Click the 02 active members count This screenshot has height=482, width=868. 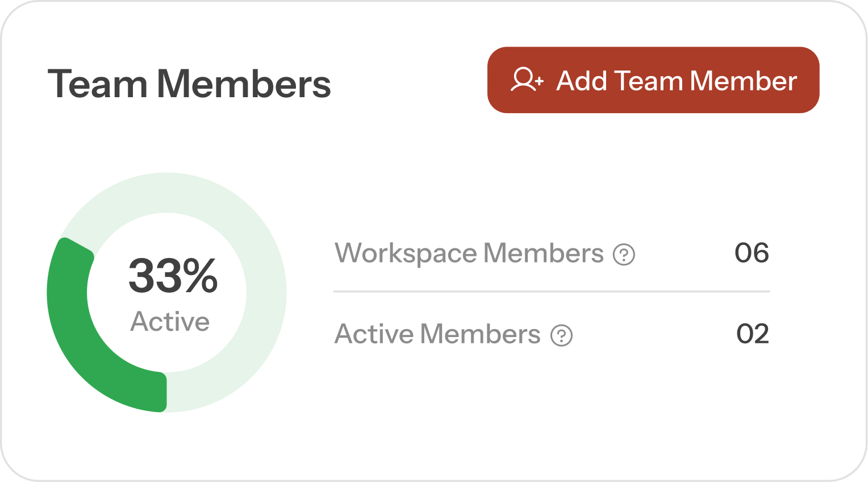click(x=753, y=334)
